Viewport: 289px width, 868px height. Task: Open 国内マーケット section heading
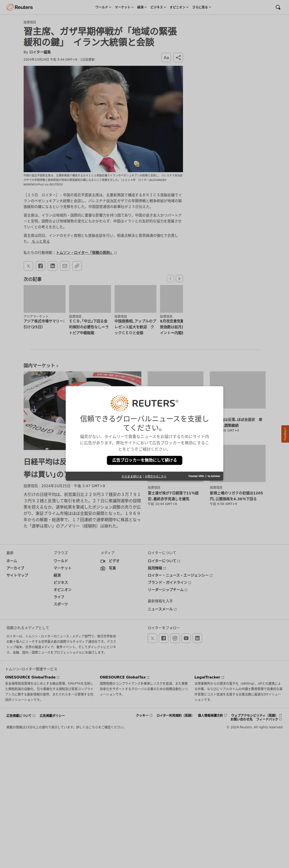pyautogui.click(x=41, y=365)
